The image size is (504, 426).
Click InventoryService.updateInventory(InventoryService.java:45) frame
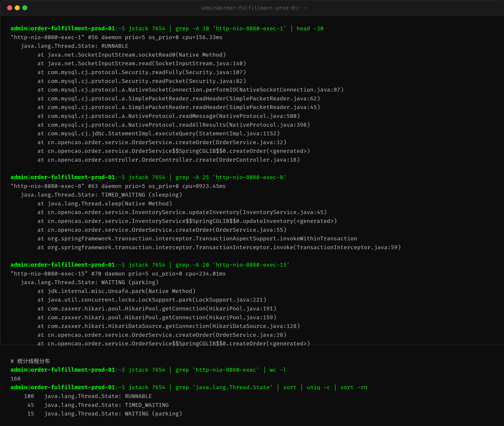click(182, 212)
